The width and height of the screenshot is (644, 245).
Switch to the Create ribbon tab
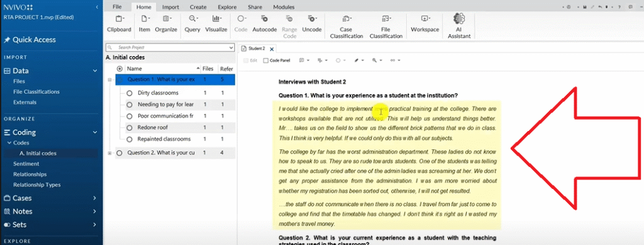coord(198,7)
